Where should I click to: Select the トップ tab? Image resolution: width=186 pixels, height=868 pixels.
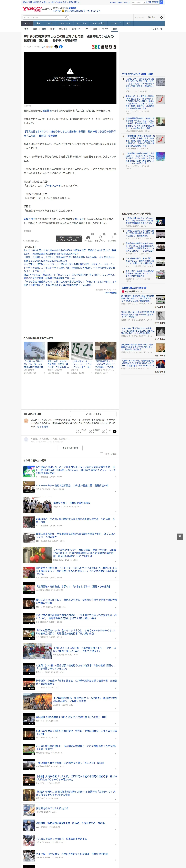point(27,24)
